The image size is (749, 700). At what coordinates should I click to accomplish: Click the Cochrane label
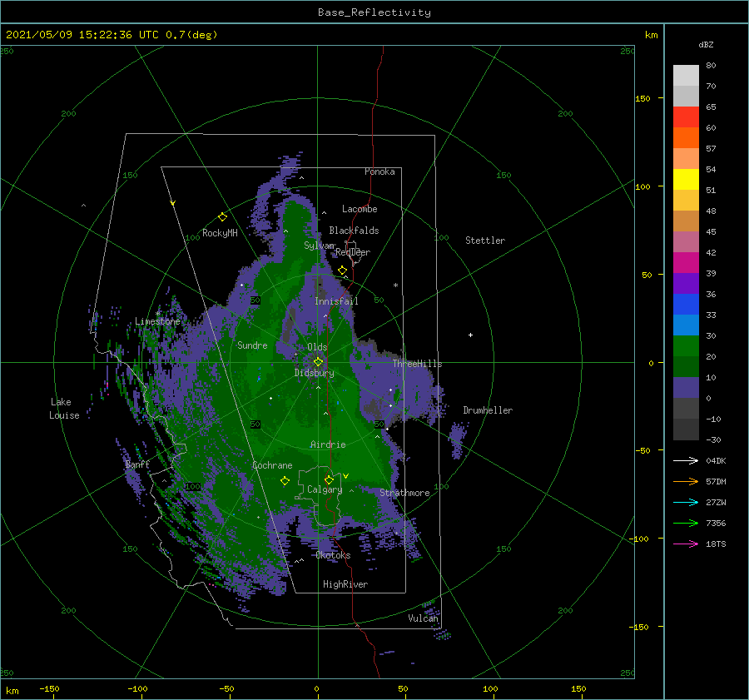[x=272, y=465]
